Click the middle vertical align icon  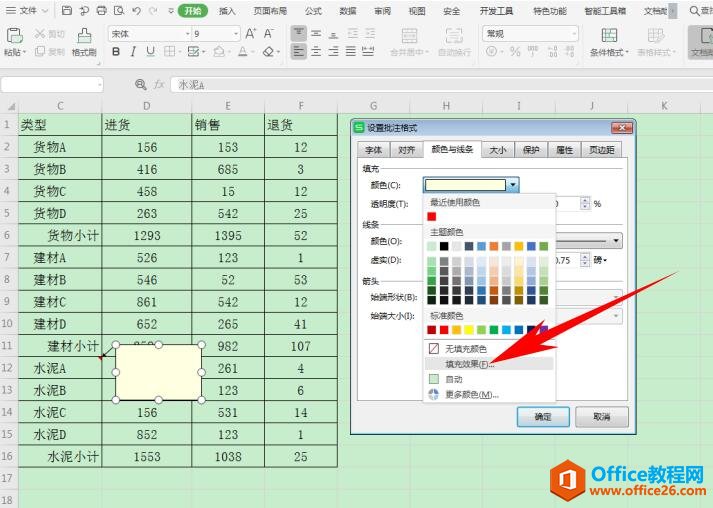(316, 34)
